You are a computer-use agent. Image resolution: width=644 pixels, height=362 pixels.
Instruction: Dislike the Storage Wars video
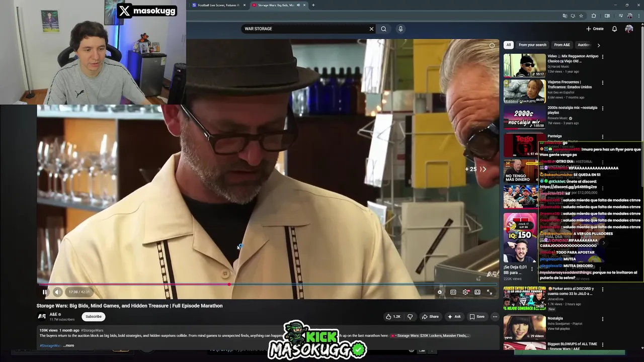(x=410, y=317)
